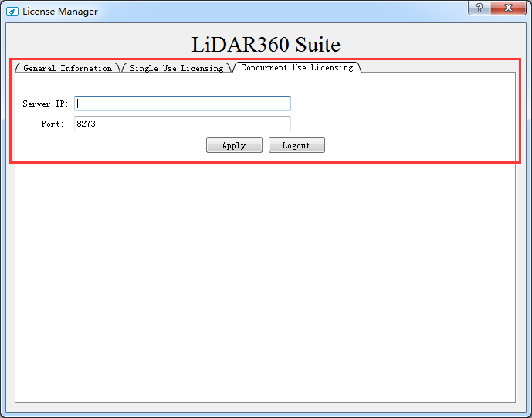Focus the Server IP input field
The height and width of the screenshot is (418, 532).
(182, 104)
